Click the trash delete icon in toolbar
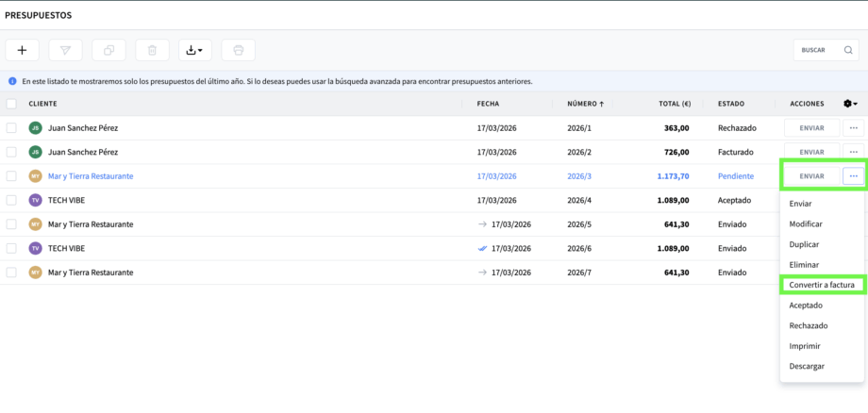This screenshot has width=868, height=413. point(152,50)
